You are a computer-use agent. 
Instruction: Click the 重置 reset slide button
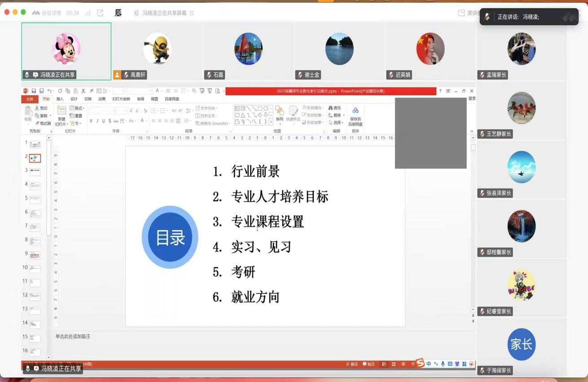[x=76, y=115]
